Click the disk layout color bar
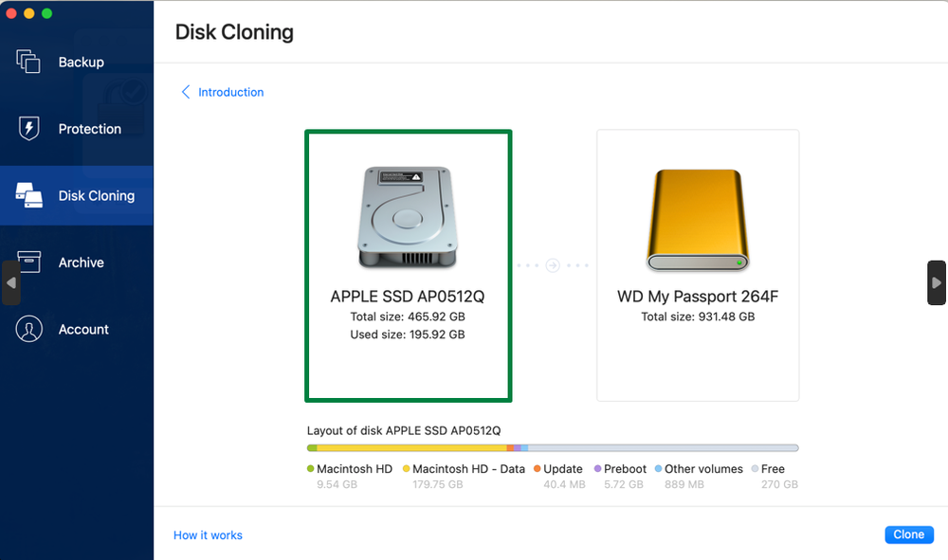Image resolution: width=948 pixels, height=560 pixels. tap(552, 446)
